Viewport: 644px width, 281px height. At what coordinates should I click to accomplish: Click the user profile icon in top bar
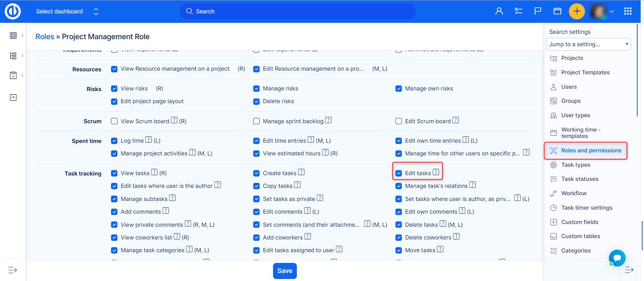499,11
